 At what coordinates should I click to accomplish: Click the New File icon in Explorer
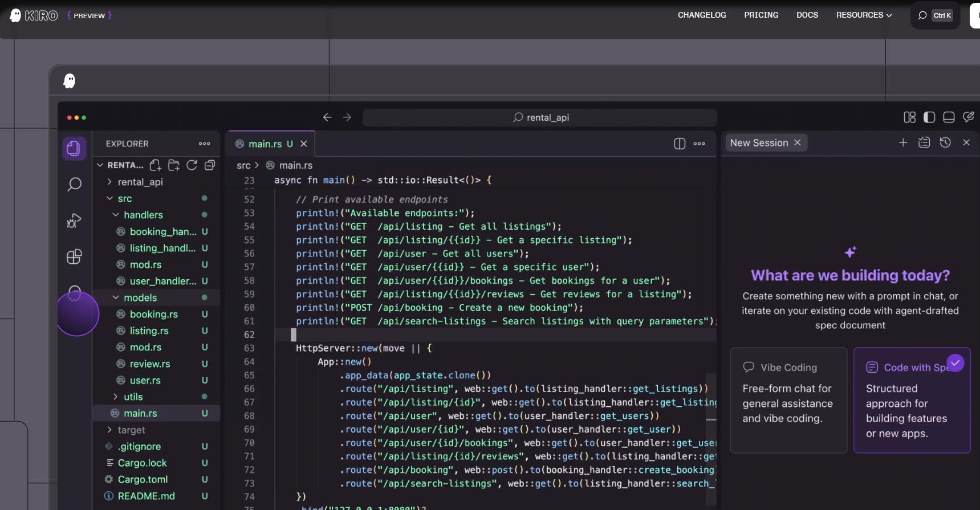[x=155, y=165]
